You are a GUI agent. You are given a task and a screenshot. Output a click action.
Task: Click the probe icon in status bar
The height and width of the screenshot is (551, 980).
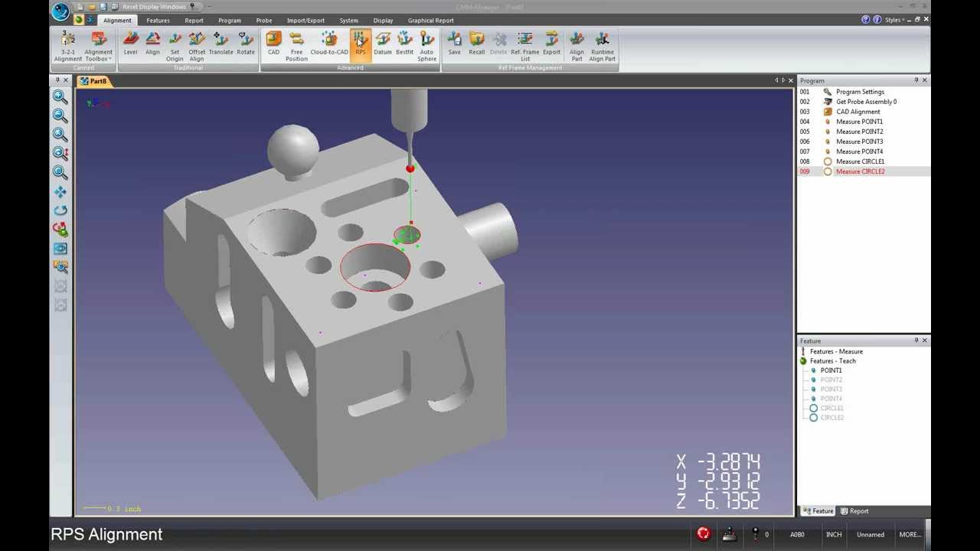pyautogui.click(x=756, y=533)
